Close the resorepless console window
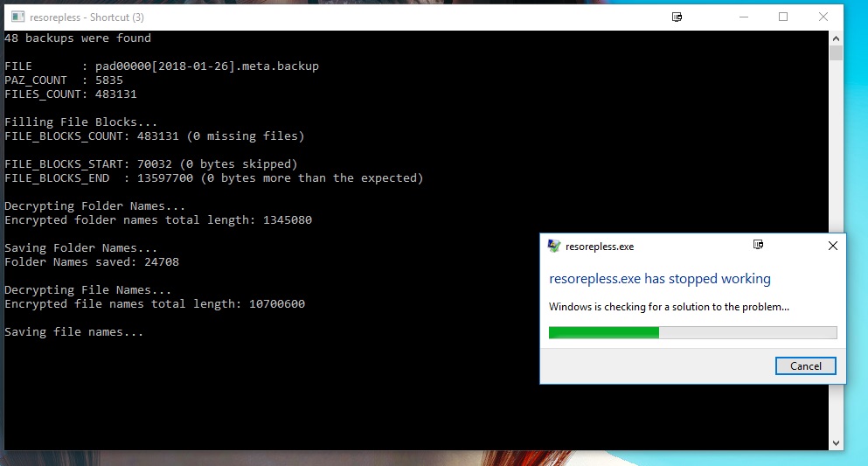Screen dimensions: 868x466 [x=823, y=17]
